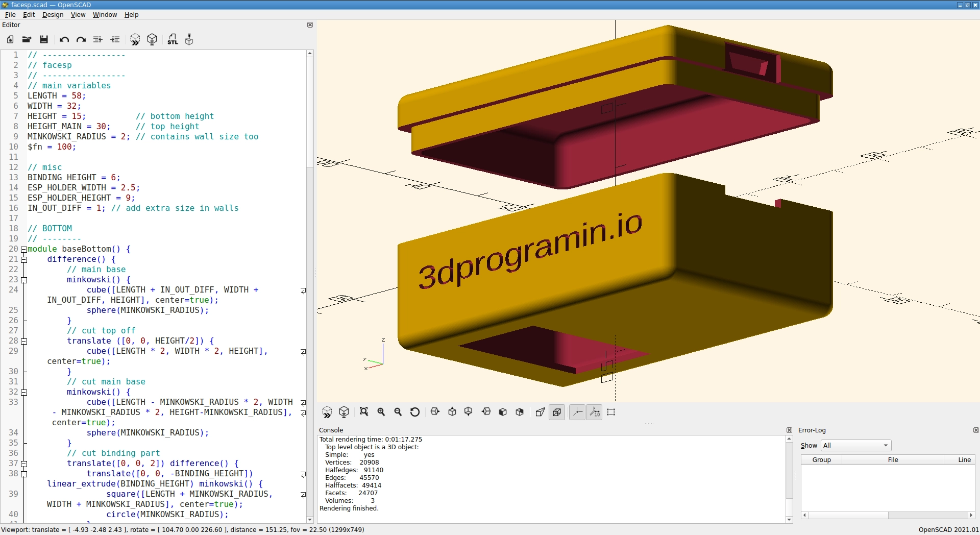The height and width of the screenshot is (535, 980).
Task: Redo the last edit
Action: click(x=81, y=39)
